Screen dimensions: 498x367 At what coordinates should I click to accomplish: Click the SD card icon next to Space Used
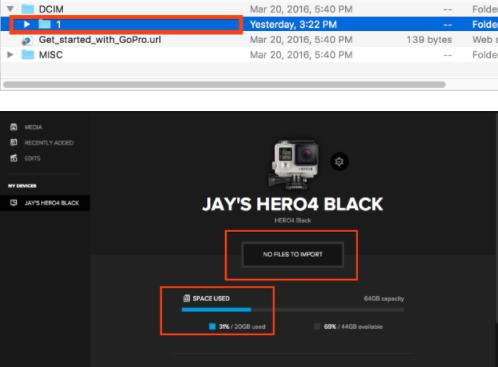(x=187, y=298)
